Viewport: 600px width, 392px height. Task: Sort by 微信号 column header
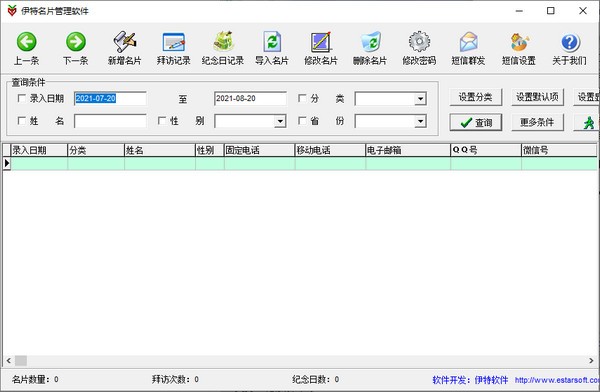559,150
